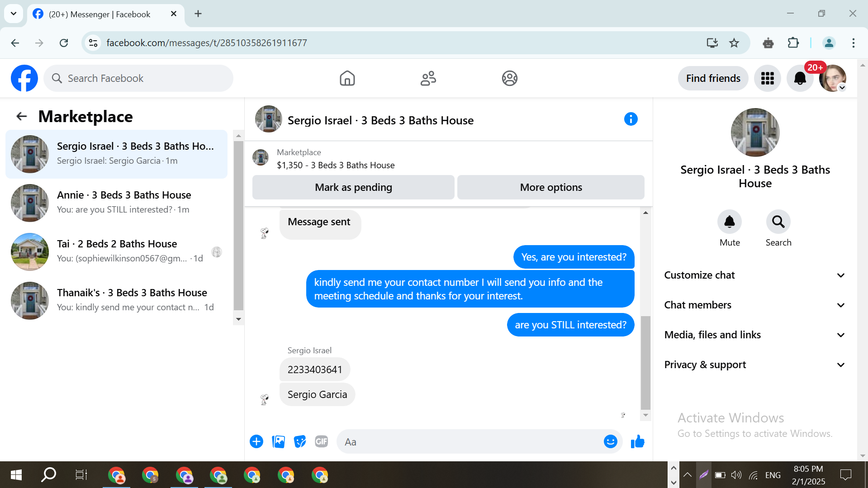868x488 pixels.
Task: Click the 'are you STILL interested?' message
Action: coord(571,325)
